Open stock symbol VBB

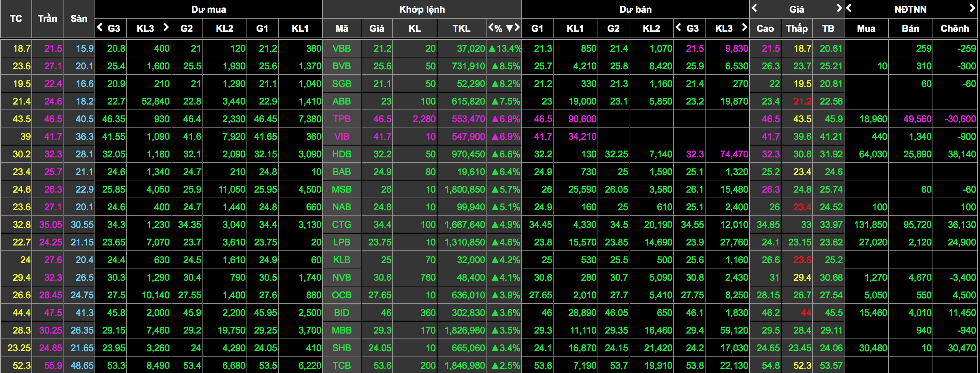pos(341,48)
